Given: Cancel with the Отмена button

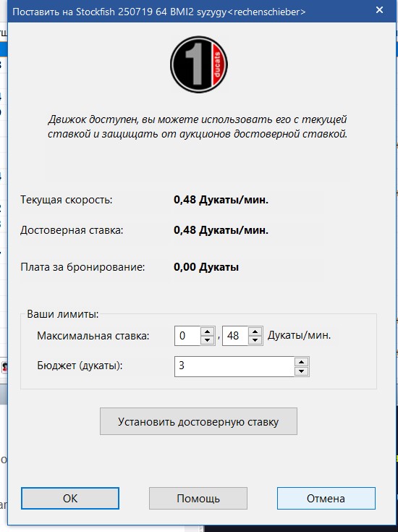Looking at the screenshot, I should tap(326, 499).
